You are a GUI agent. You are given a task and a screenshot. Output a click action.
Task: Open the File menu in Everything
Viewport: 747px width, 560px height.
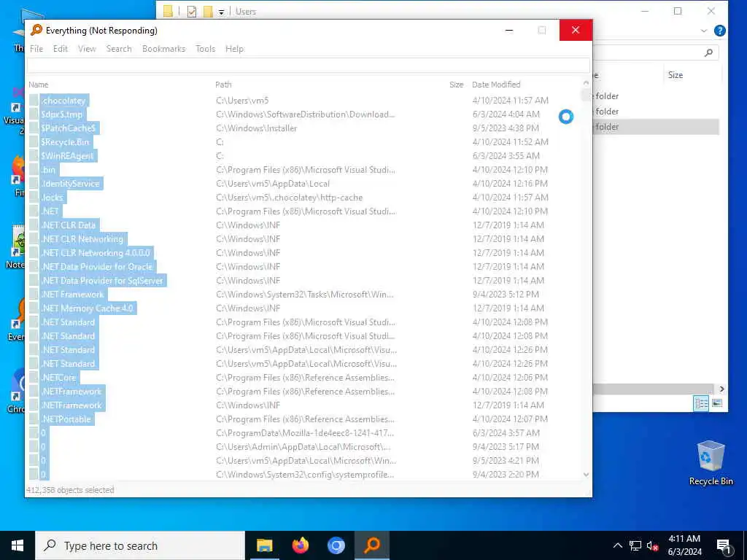(x=36, y=49)
